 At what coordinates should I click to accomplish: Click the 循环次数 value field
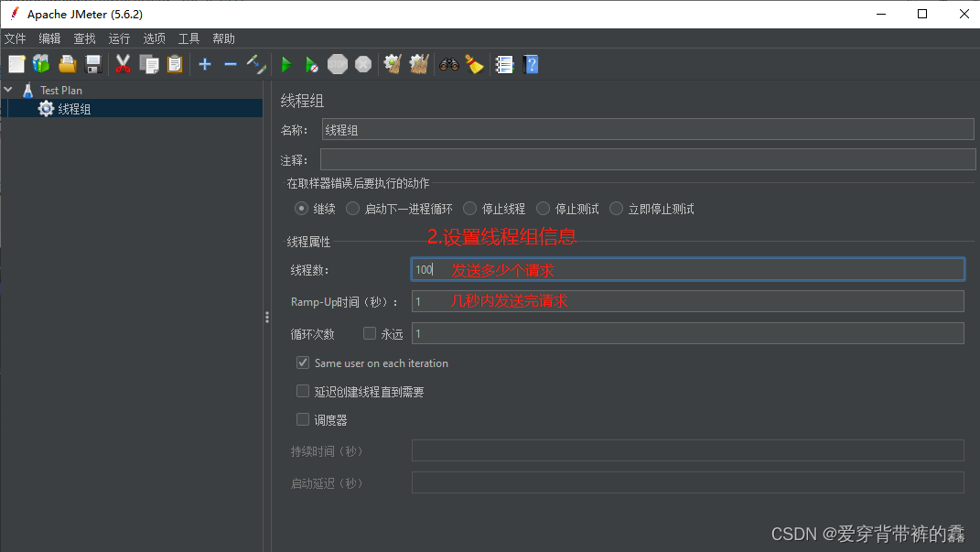(x=687, y=333)
